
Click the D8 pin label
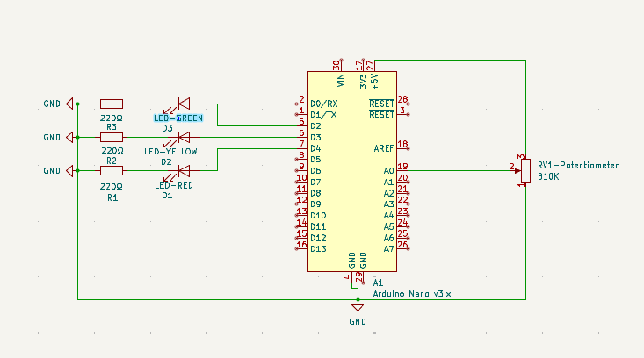[x=315, y=193]
